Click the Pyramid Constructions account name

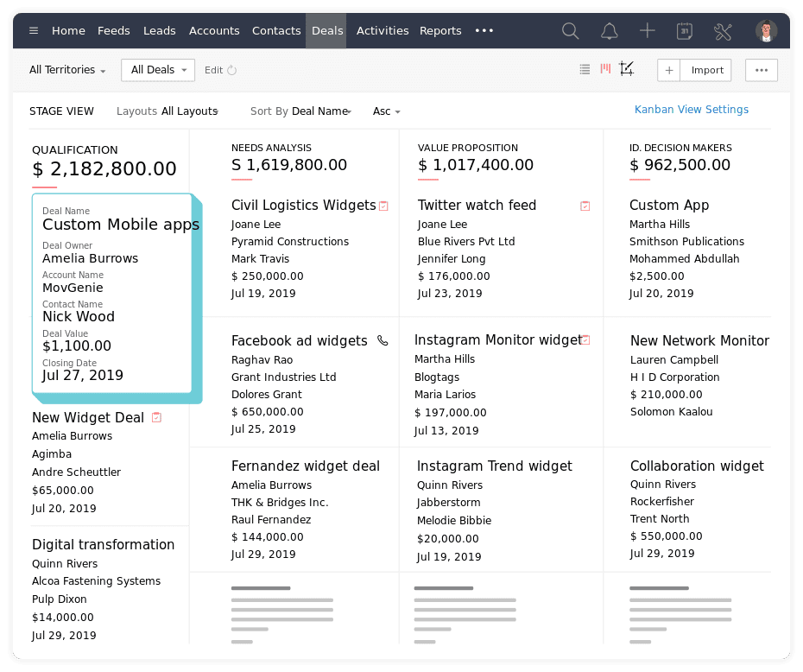[x=290, y=242]
